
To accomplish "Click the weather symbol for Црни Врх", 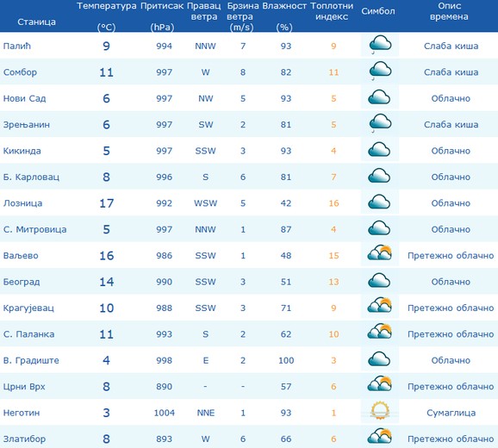I will (x=380, y=384).
